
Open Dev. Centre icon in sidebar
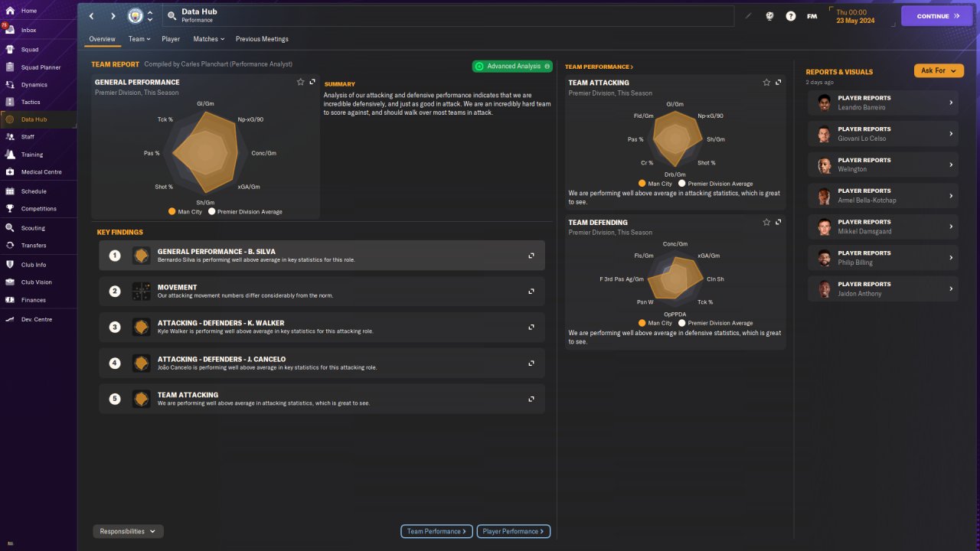pos(10,319)
